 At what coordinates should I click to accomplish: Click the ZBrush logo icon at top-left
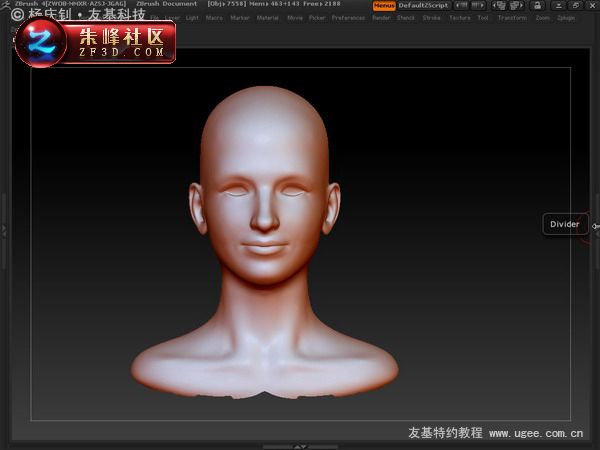pyautogui.click(x=5, y=5)
